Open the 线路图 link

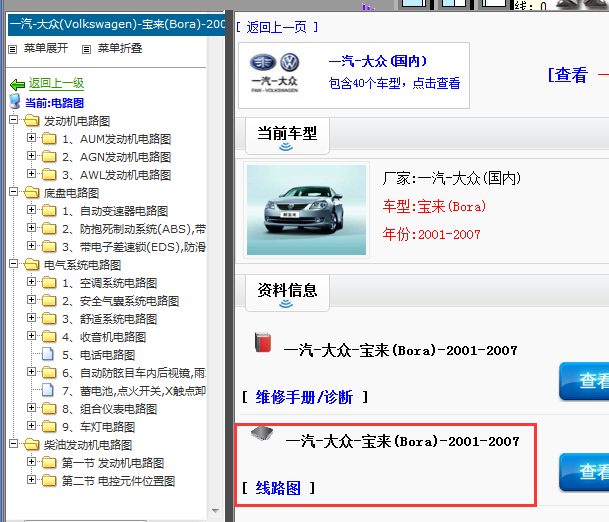(278, 488)
